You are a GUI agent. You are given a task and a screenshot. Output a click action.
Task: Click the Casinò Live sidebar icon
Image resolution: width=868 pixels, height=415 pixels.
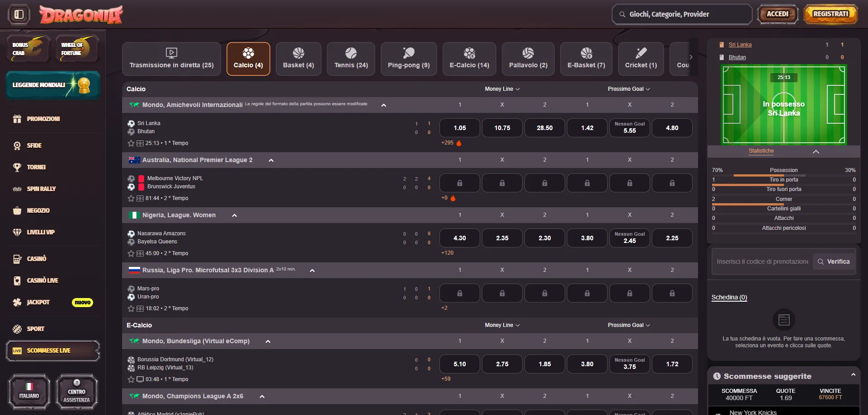click(17, 280)
